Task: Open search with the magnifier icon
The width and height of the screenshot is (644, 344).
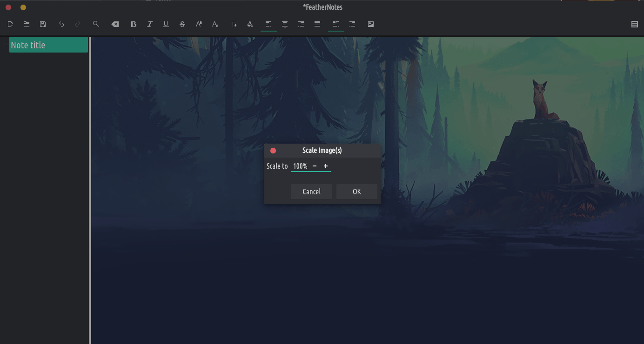Action: [96, 24]
